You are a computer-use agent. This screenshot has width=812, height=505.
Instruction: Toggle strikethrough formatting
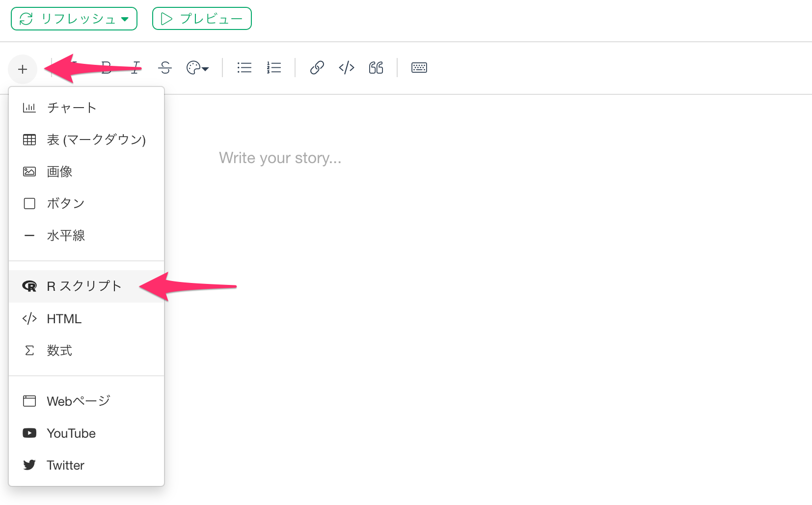165,68
